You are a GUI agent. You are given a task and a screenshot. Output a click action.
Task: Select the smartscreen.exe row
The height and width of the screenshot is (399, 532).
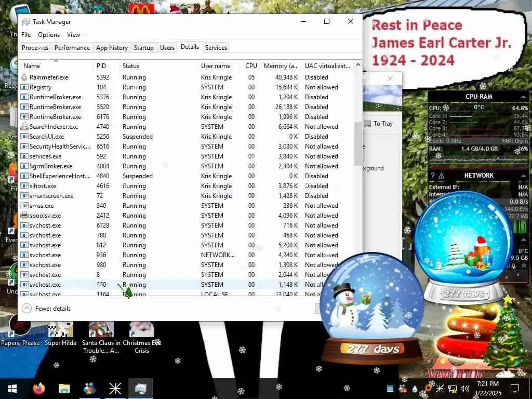click(x=186, y=196)
